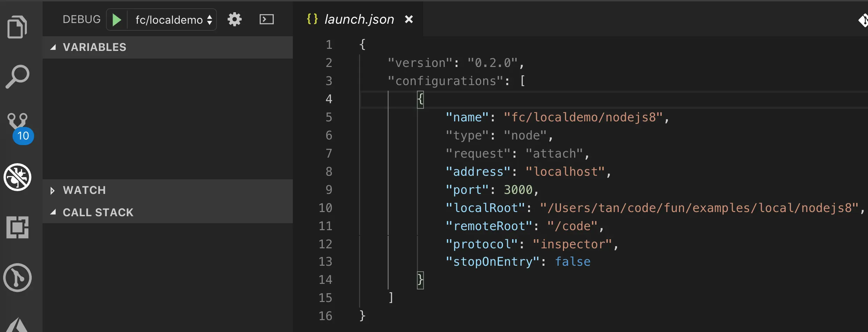868x332 pixels.
Task: Collapse the CALL STACK section
Action: 168,212
